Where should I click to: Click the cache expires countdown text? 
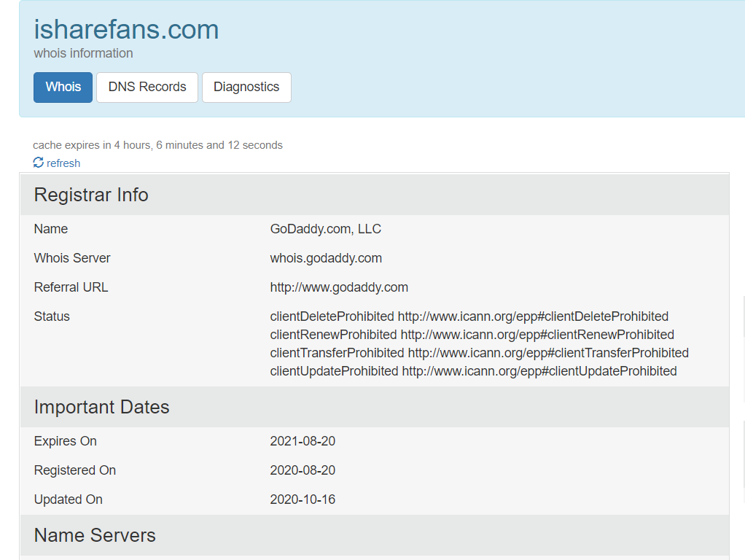tap(157, 145)
